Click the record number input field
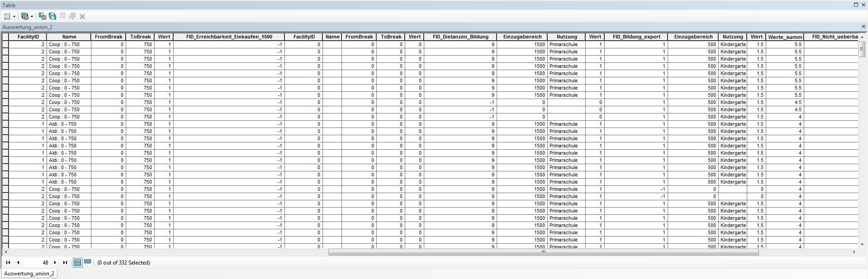The height and width of the screenshot is (279, 868). [x=37, y=262]
